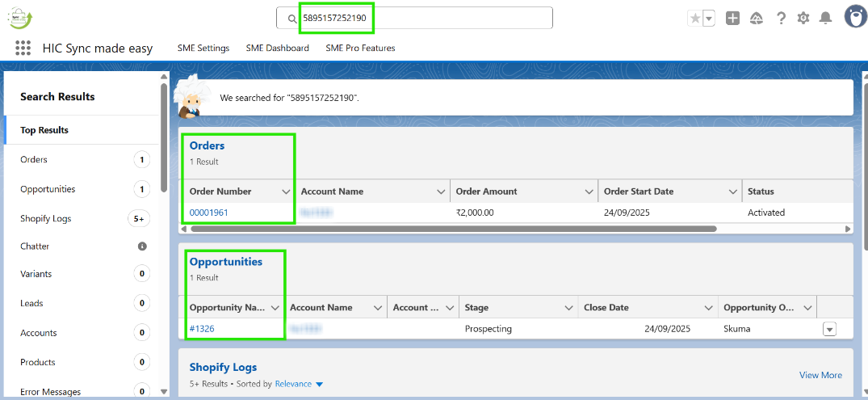The width and height of the screenshot is (868, 400).
Task: Select Error Messages in sidebar
Action: (x=82, y=391)
